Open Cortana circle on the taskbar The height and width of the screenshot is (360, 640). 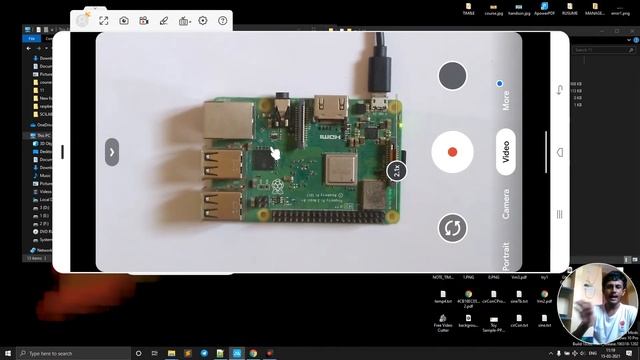[x=138, y=353]
